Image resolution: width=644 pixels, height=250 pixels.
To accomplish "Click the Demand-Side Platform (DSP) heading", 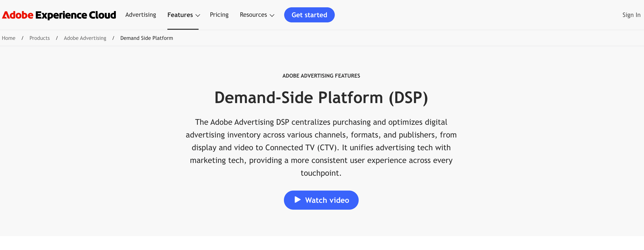I will (x=321, y=97).
